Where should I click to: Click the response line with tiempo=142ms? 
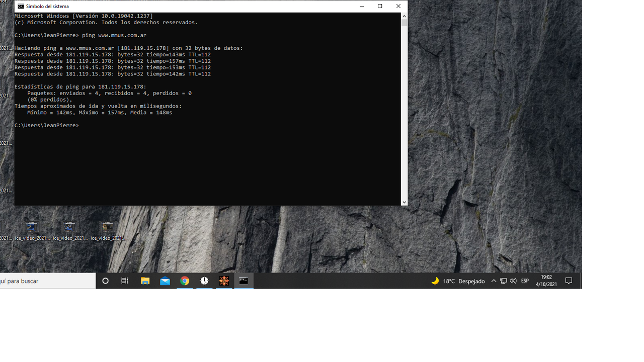113,74
